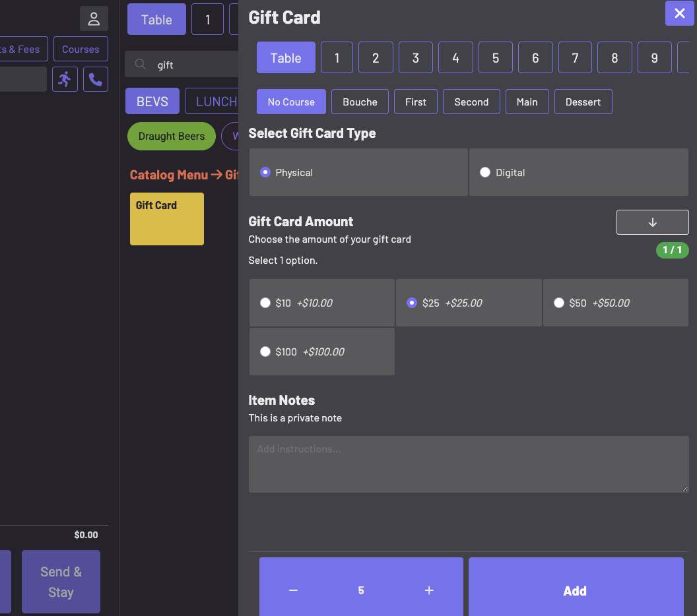The height and width of the screenshot is (616, 697).
Task: Increase quantity with the plus icon
Action: [x=429, y=590]
